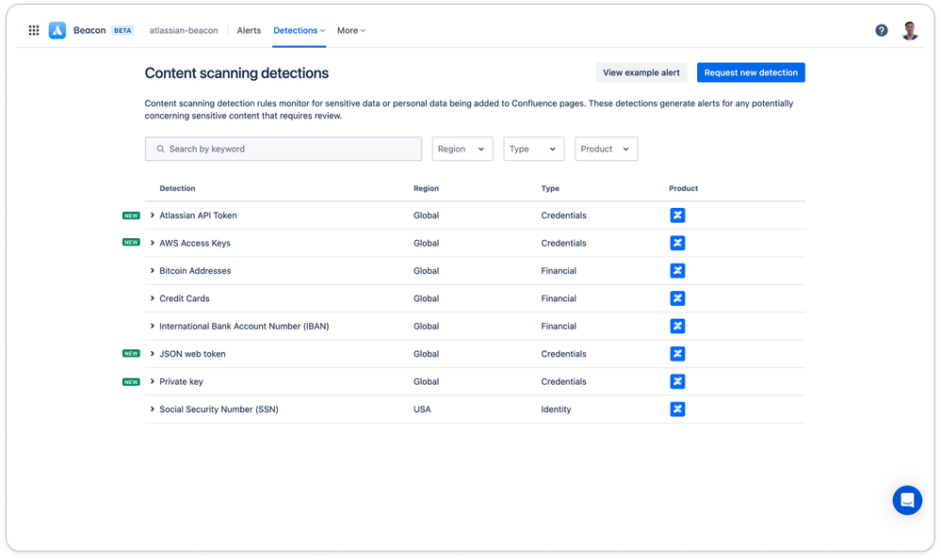Expand the Bitcoin Addresses row chevron
Viewport: 941px width, 560px height.
(152, 270)
